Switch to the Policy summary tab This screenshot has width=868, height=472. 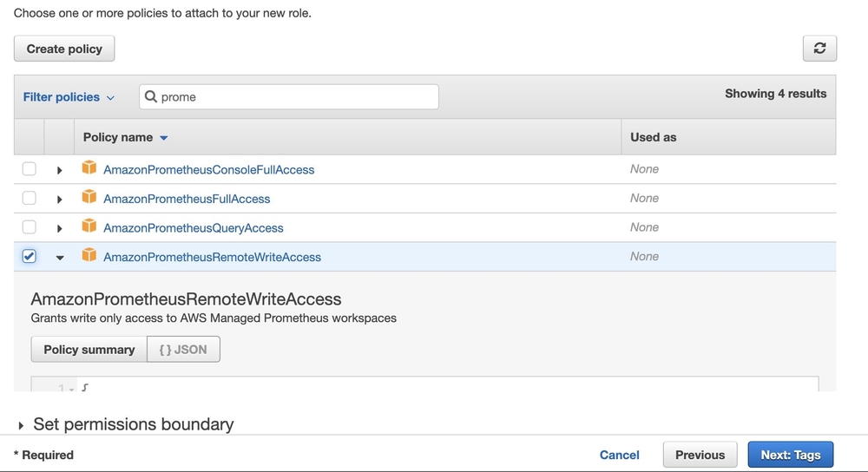pyautogui.click(x=89, y=349)
